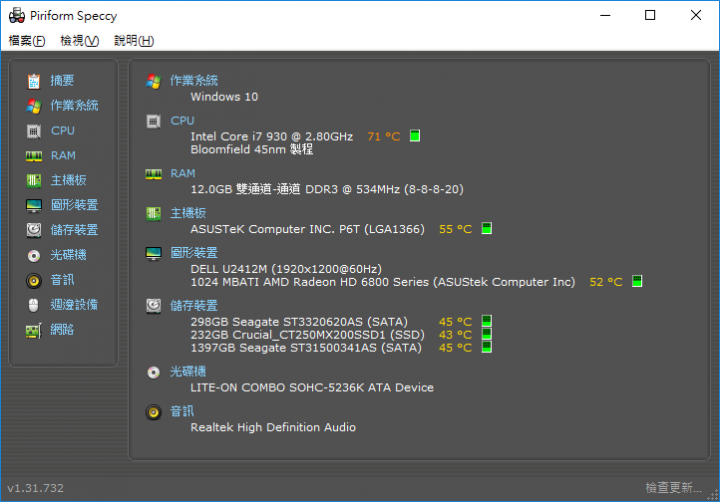Click the v1.31.732 version text
The height and width of the screenshot is (502, 720).
coord(35,488)
